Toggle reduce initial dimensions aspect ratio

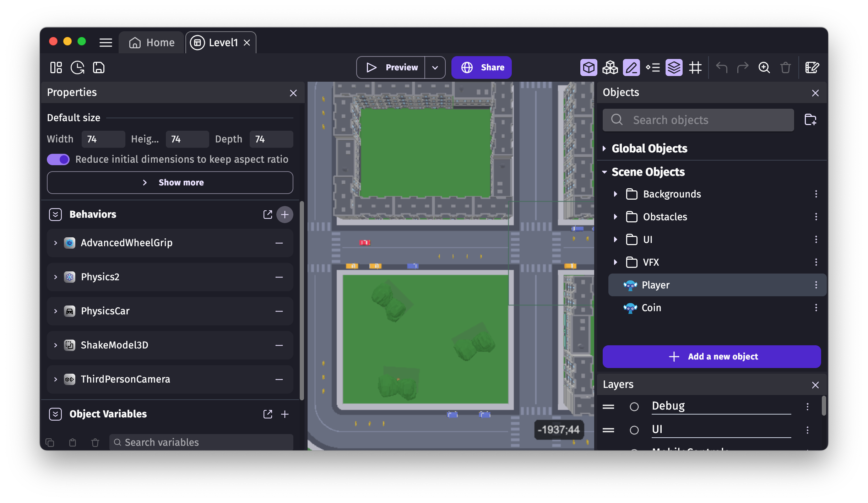tap(58, 159)
